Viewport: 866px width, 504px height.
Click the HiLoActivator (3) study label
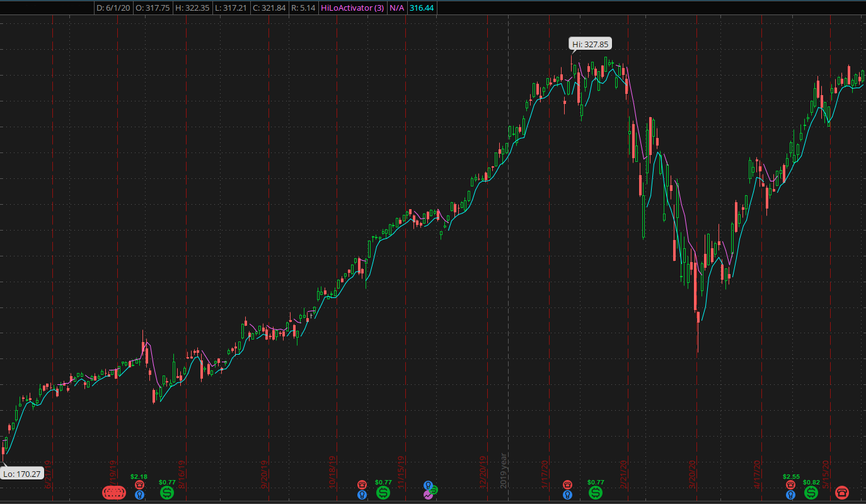coord(352,8)
